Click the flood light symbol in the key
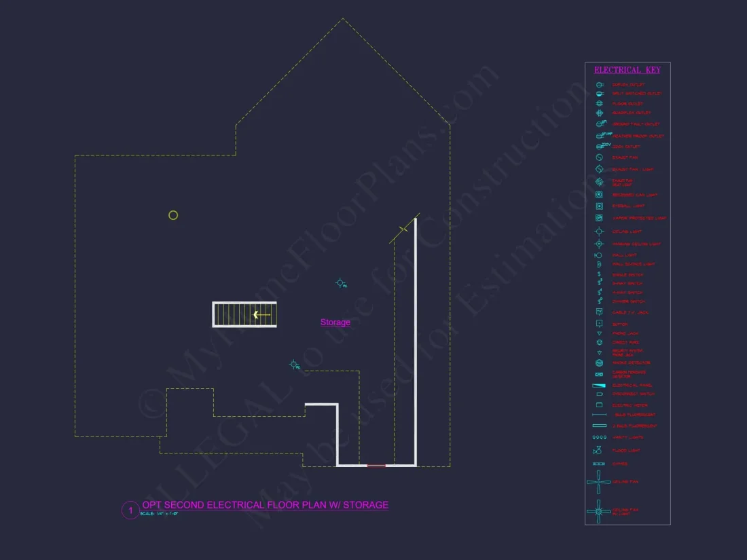This screenshot has height=560, width=747. coord(598,451)
